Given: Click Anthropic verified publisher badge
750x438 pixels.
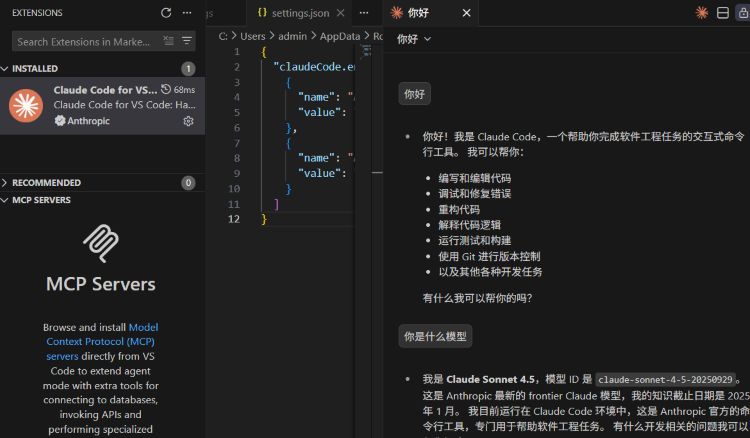Looking at the screenshot, I should point(60,121).
